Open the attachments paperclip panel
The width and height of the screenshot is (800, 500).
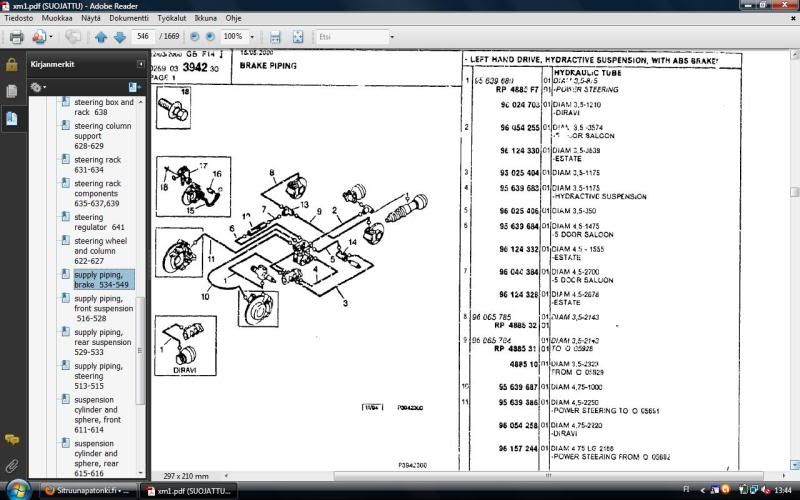12,466
